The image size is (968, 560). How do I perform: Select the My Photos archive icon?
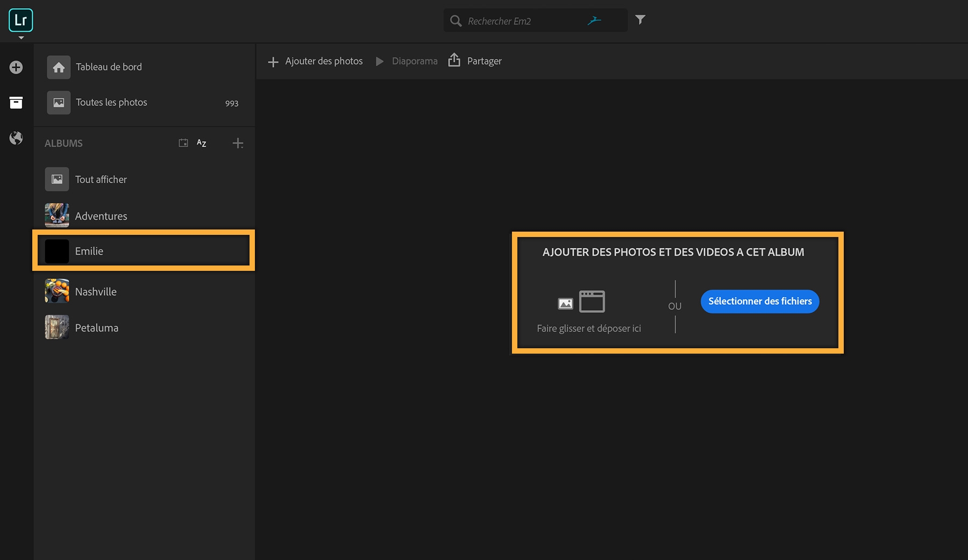coord(16,103)
